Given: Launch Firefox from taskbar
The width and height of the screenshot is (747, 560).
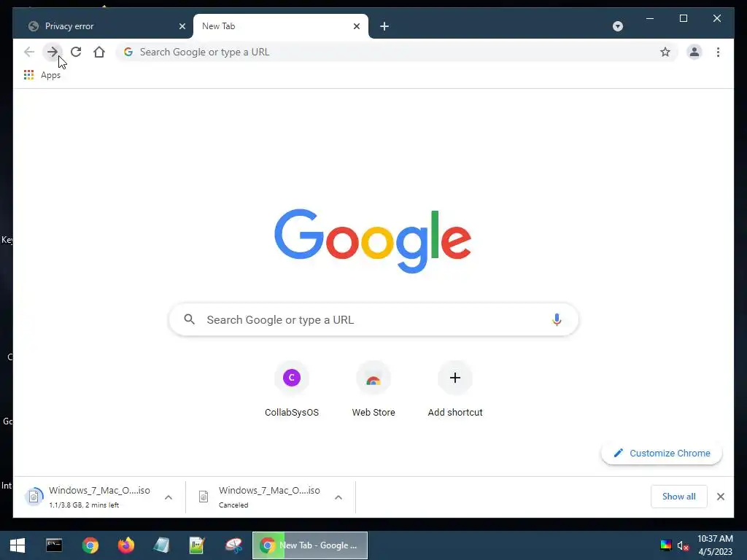Looking at the screenshot, I should coord(126,545).
